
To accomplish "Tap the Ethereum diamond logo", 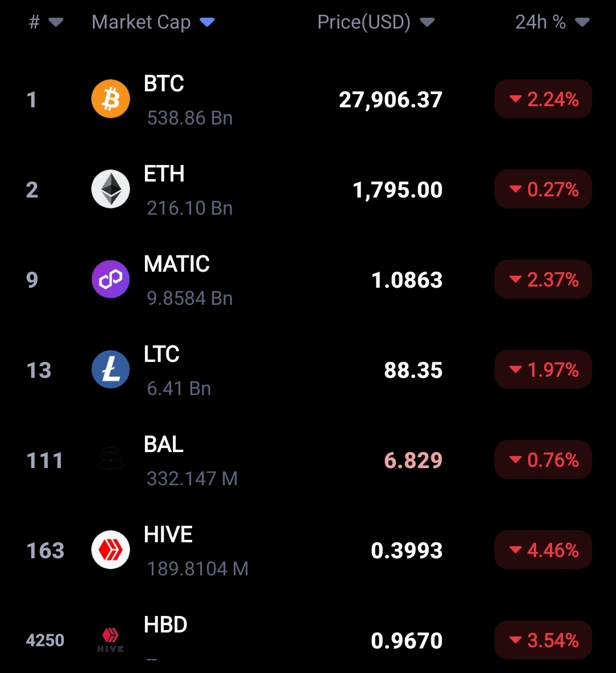I will click(x=111, y=189).
